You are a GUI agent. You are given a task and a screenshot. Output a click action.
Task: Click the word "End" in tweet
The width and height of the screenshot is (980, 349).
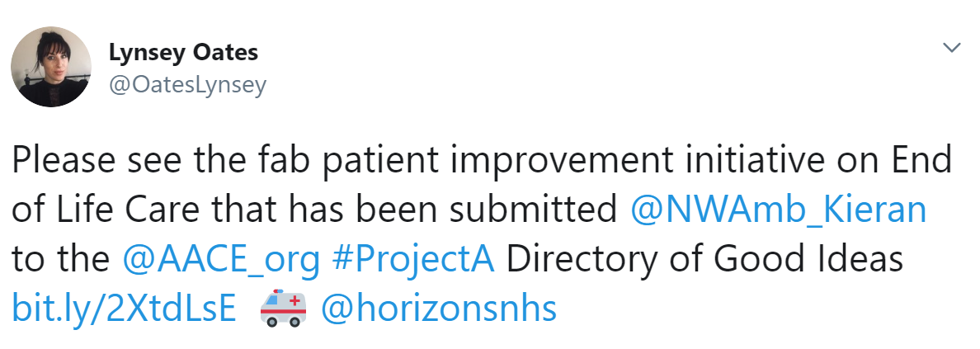point(922,162)
